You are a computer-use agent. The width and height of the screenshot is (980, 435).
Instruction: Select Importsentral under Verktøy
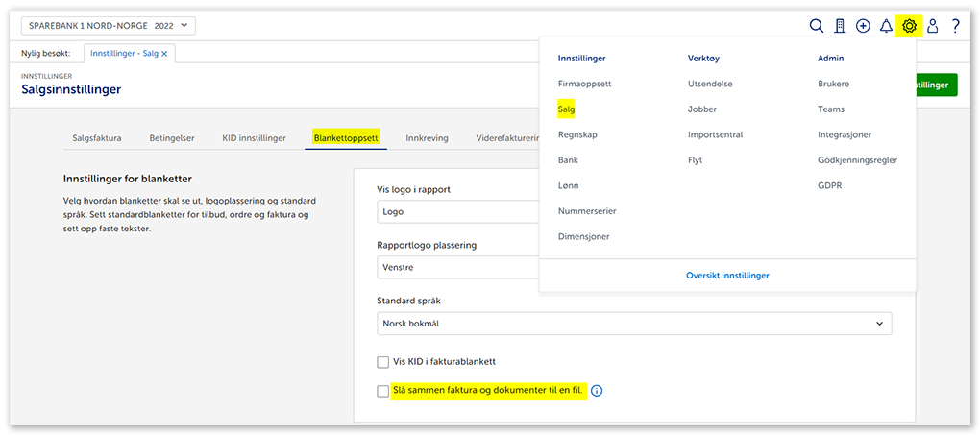click(x=715, y=135)
